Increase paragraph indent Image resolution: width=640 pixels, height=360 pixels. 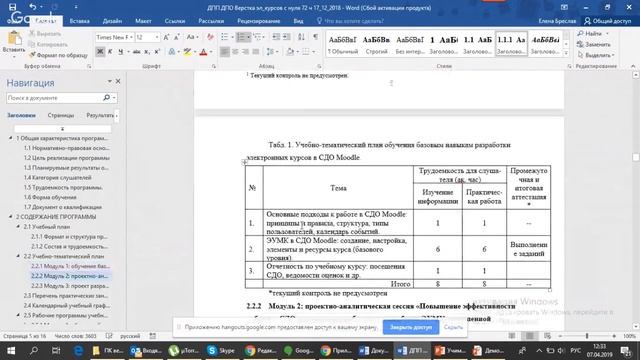pyautogui.click(x=287, y=38)
